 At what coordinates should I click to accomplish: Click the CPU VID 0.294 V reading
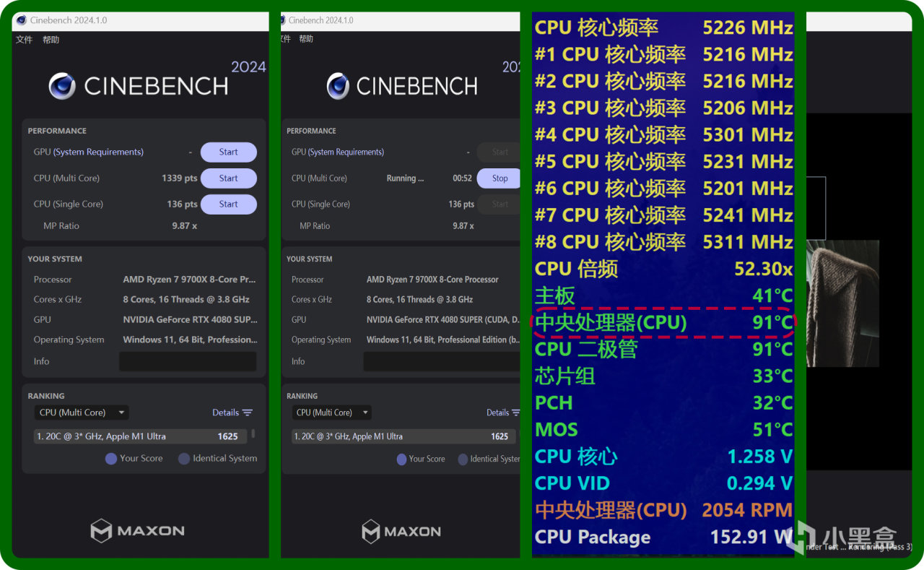pyautogui.click(x=663, y=483)
